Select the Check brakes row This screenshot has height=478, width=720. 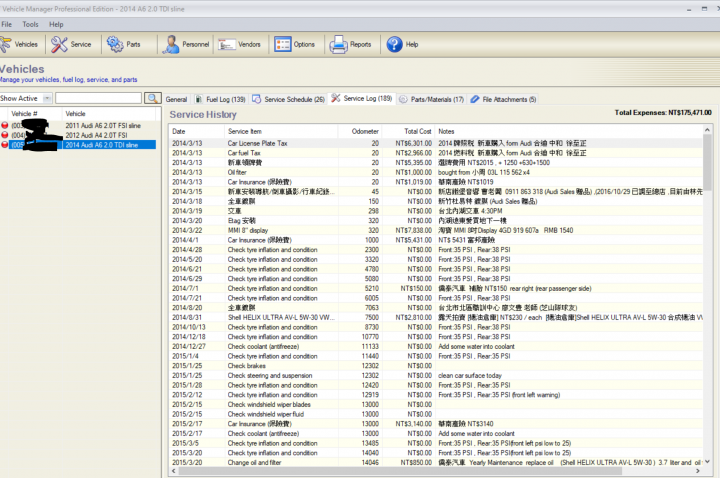click(436, 366)
